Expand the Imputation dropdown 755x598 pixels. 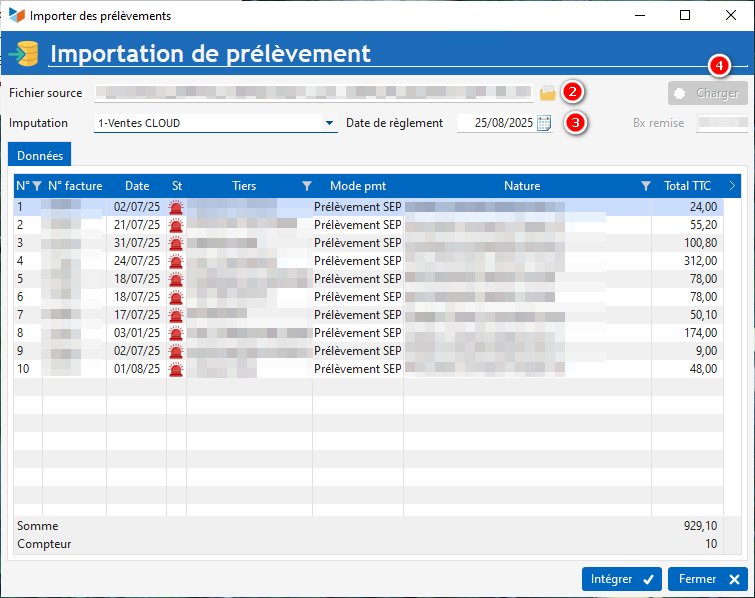[x=330, y=124]
